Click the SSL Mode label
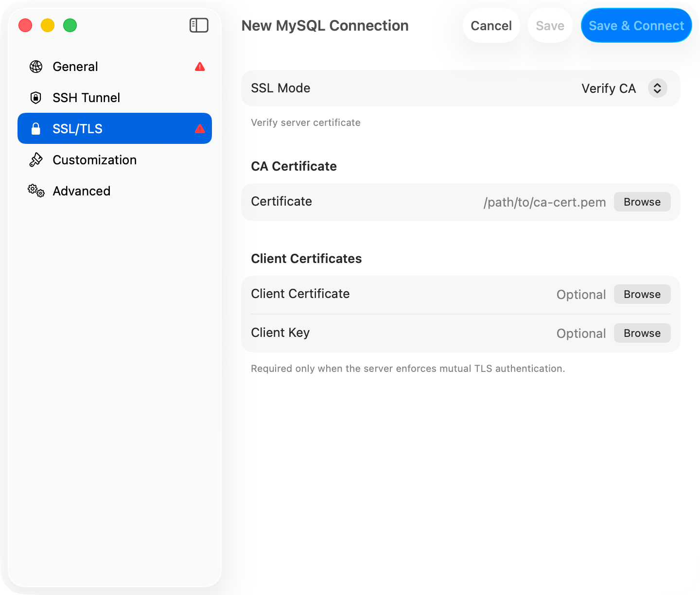This screenshot has width=700, height=595. pos(280,88)
